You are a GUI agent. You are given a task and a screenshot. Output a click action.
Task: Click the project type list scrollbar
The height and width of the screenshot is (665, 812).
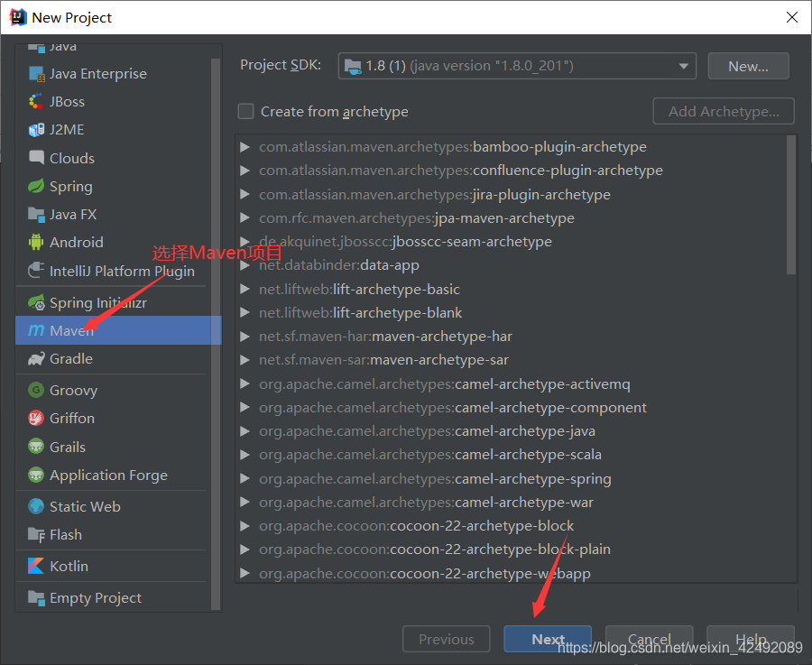(216, 334)
